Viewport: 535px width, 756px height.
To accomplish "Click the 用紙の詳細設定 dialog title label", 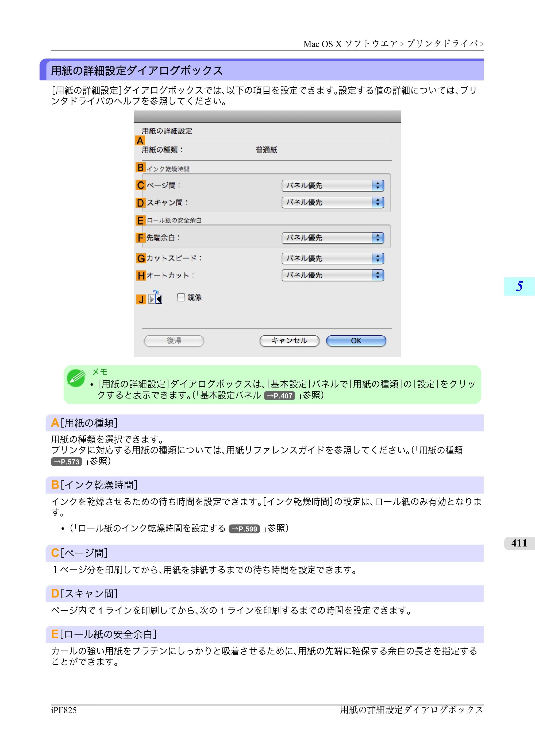I will click(x=167, y=131).
